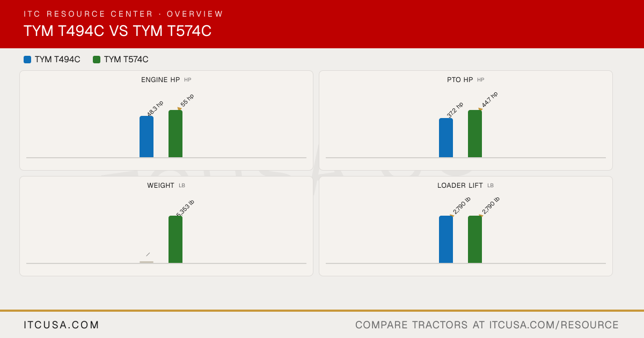This screenshot has height=338, width=644.
Task: Open the ITCUSA.COM footer link
Action: click(x=62, y=325)
